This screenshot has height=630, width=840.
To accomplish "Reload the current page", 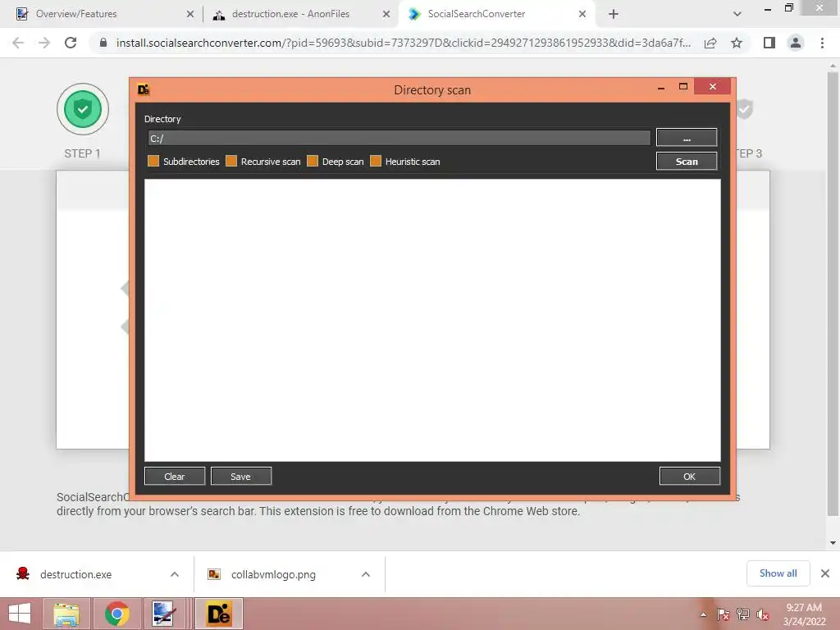I will (71, 43).
